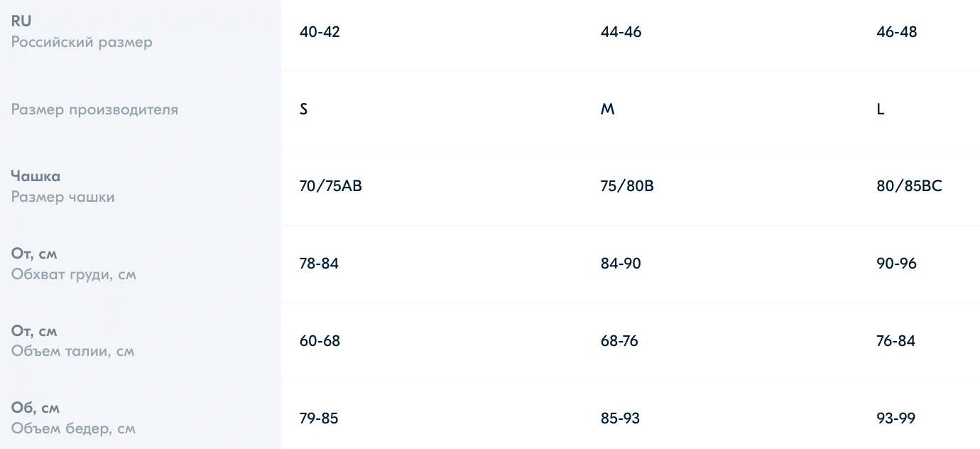Click the 'Обхват груди, см' label
The height and width of the screenshot is (449, 980).
click(73, 274)
